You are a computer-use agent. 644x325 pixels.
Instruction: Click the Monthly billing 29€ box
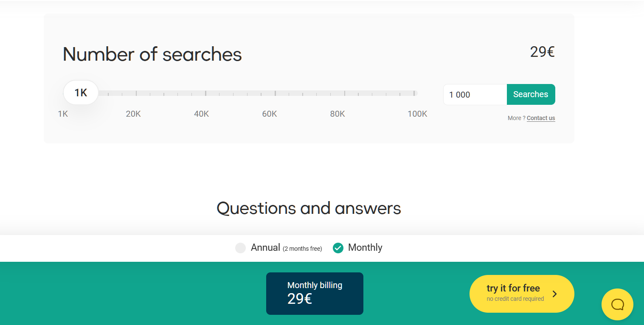(315, 293)
